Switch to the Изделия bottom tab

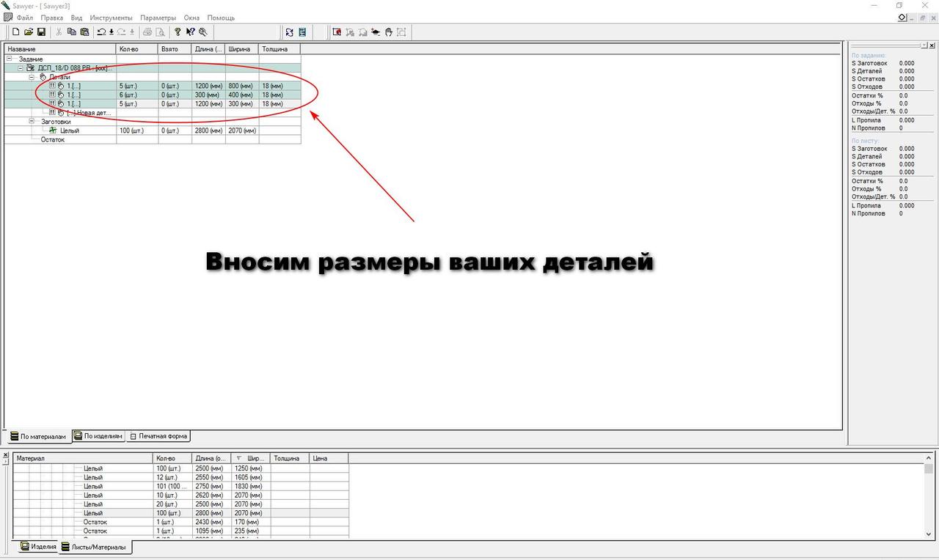coord(38,547)
